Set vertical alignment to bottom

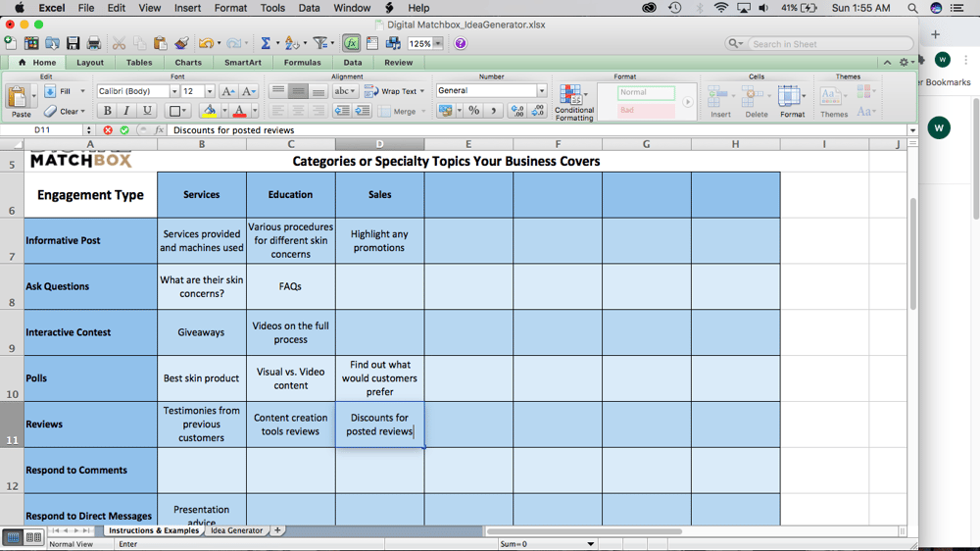tap(318, 91)
